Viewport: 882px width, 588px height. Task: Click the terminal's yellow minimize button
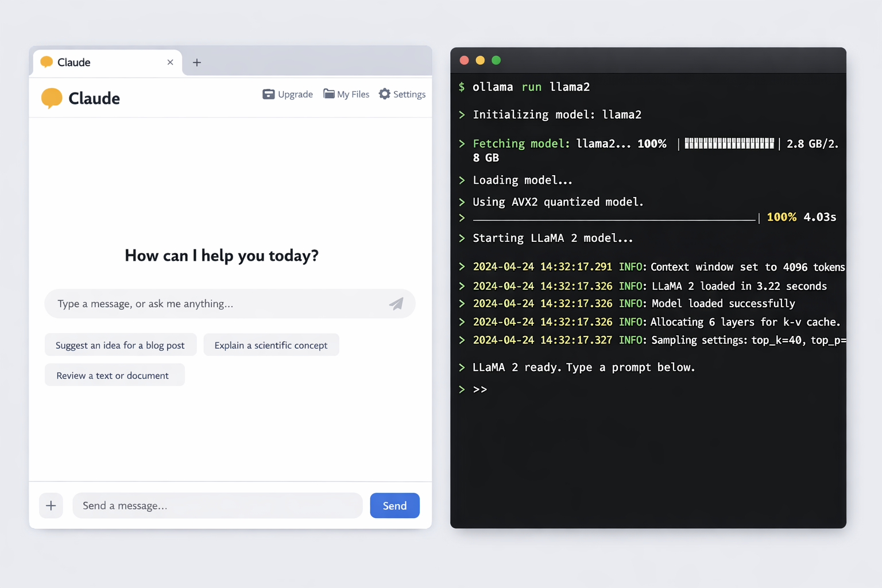pyautogui.click(x=480, y=60)
